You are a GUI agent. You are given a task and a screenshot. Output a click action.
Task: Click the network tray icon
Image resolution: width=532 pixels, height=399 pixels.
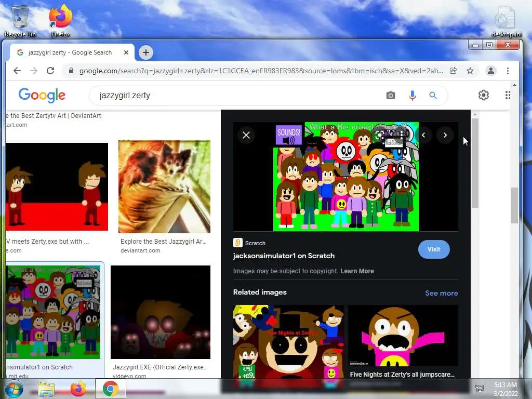pos(480,389)
